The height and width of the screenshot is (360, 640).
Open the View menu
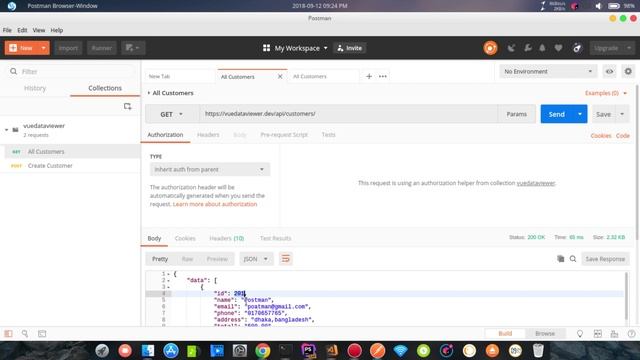[39, 30]
